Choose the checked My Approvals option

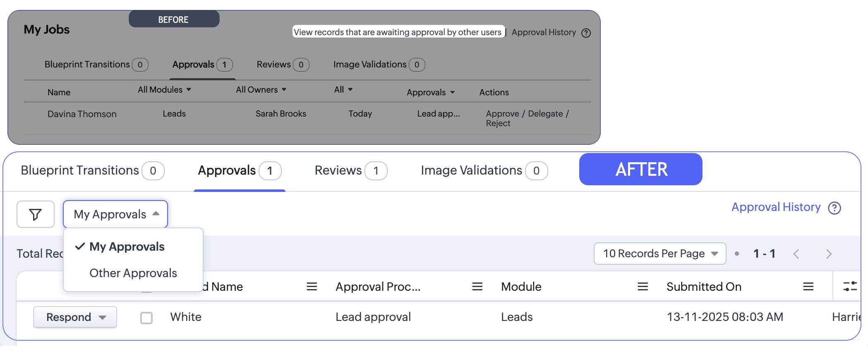point(127,247)
